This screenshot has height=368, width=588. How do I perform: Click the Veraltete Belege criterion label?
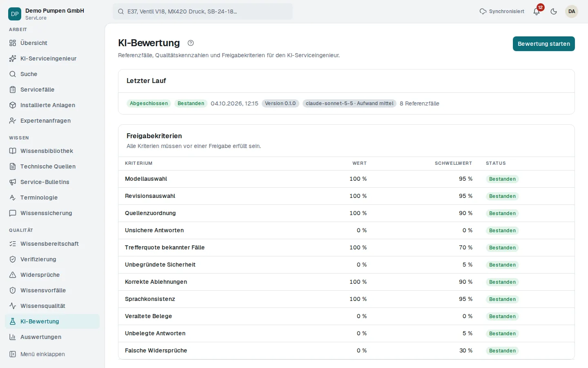tap(148, 316)
